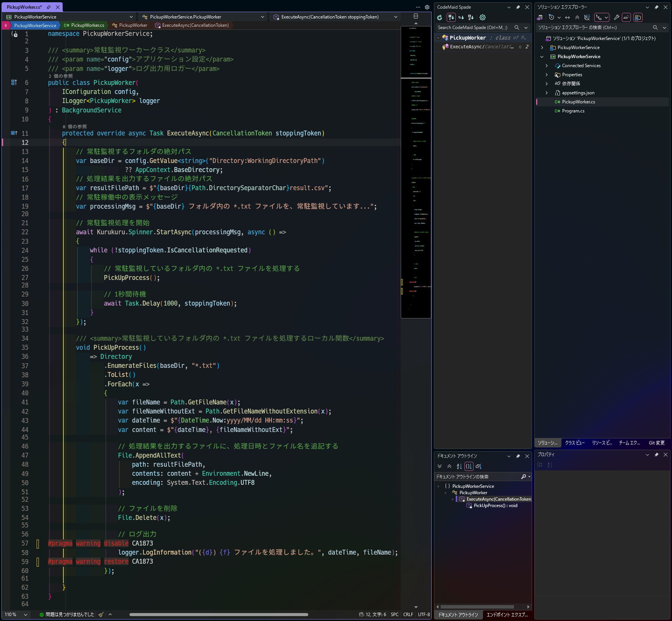672x621 pixels.
Task: Select ExecuteAsync in CodeMaid Spade
Action: (483, 47)
